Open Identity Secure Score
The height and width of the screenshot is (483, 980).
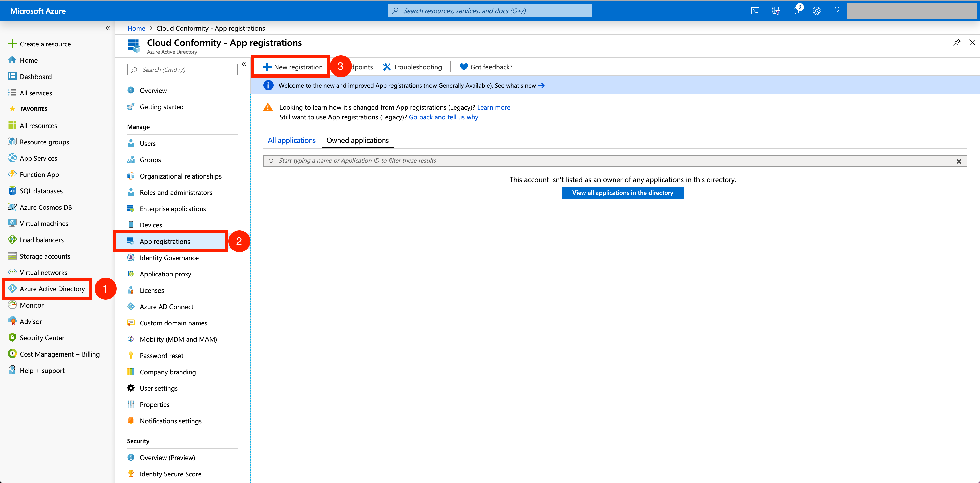click(x=164, y=474)
